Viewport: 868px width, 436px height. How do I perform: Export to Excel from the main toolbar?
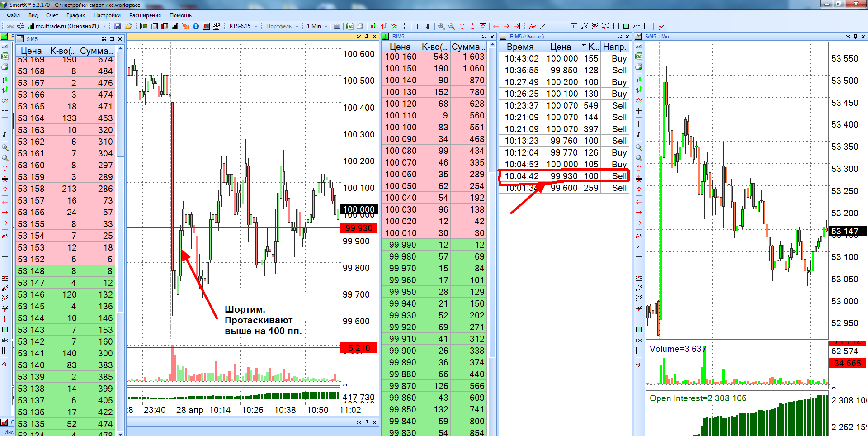[349, 26]
